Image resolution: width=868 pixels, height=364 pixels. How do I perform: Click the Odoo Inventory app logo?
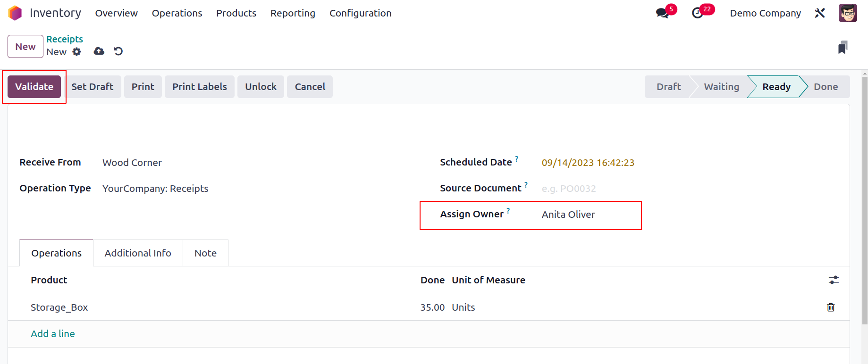click(x=15, y=13)
